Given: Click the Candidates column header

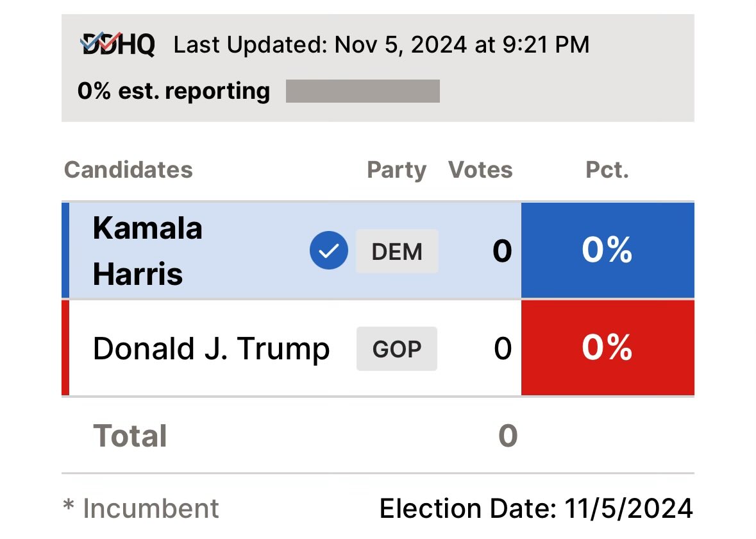Looking at the screenshot, I should point(128,170).
